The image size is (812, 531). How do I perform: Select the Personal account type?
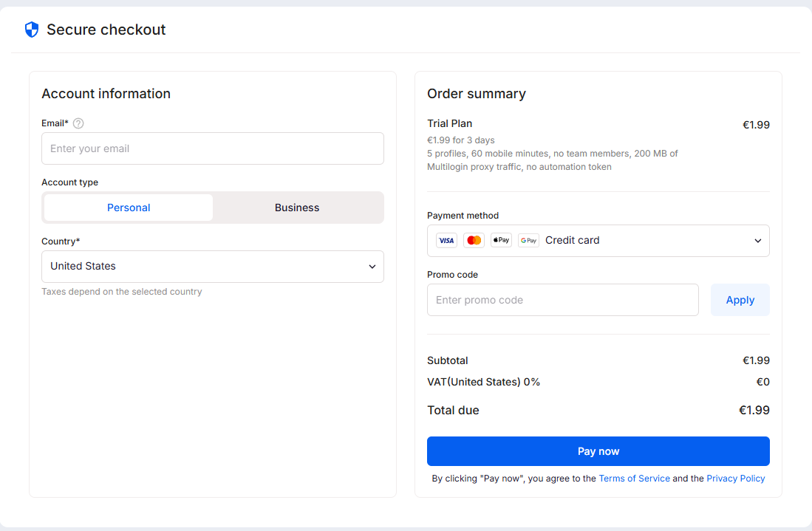pyautogui.click(x=129, y=208)
